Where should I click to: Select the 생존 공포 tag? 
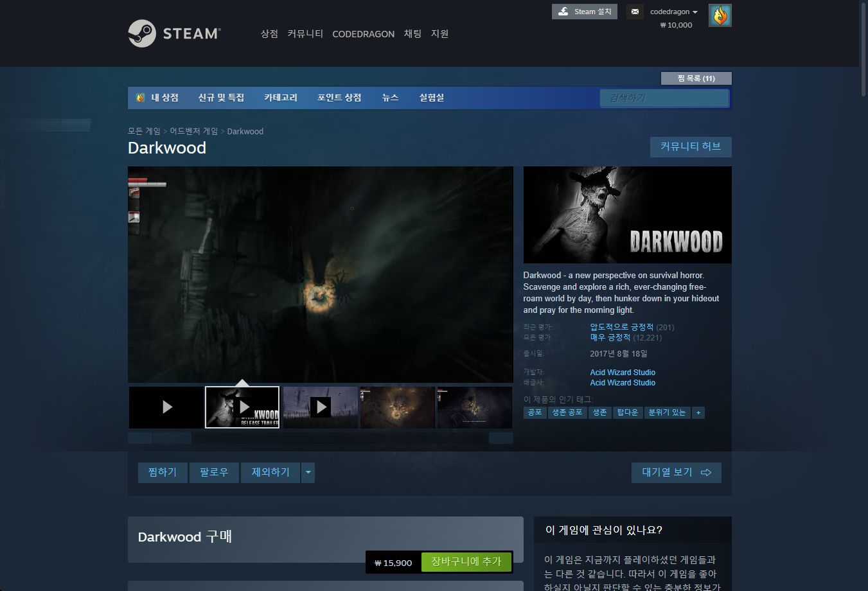pyautogui.click(x=567, y=412)
